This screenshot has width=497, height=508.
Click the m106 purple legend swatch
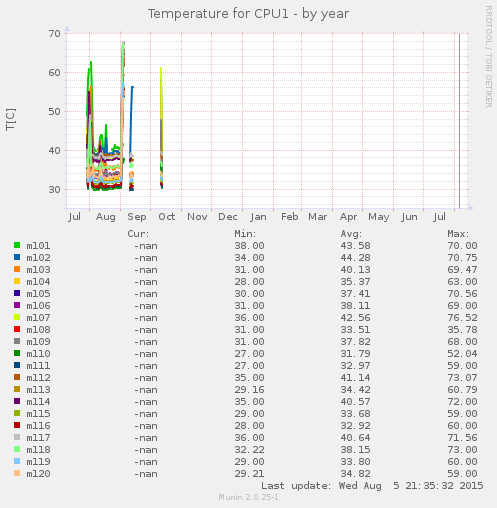point(17,305)
